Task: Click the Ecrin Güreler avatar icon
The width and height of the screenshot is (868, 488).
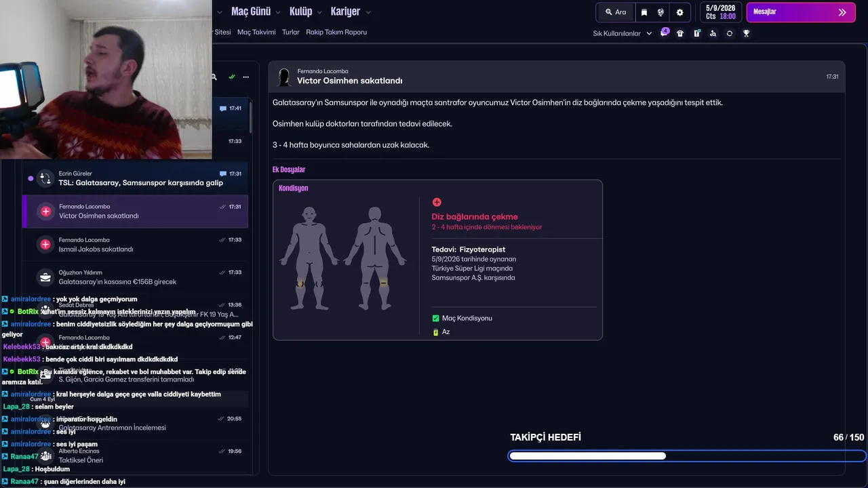Action: tap(45, 178)
